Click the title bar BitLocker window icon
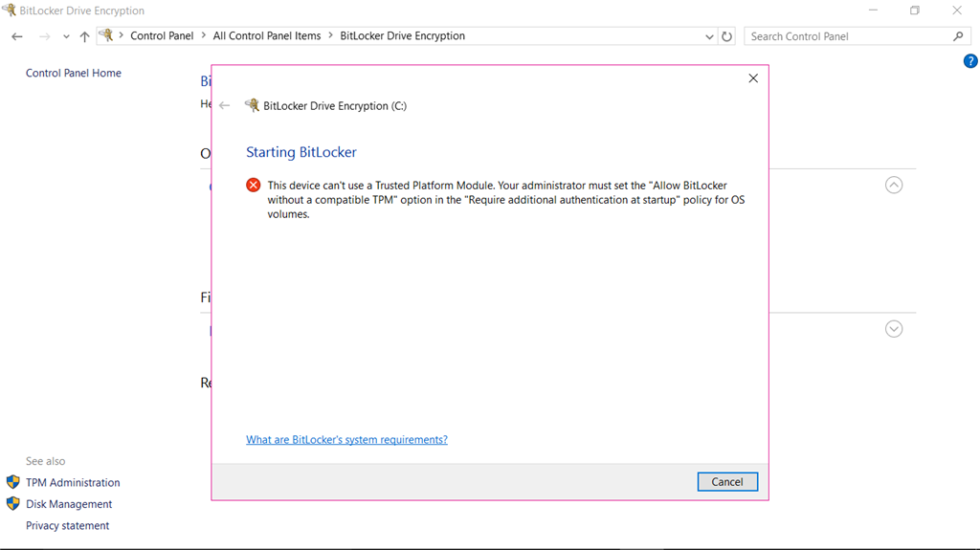This screenshot has height=550, width=980. click(9, 10)
